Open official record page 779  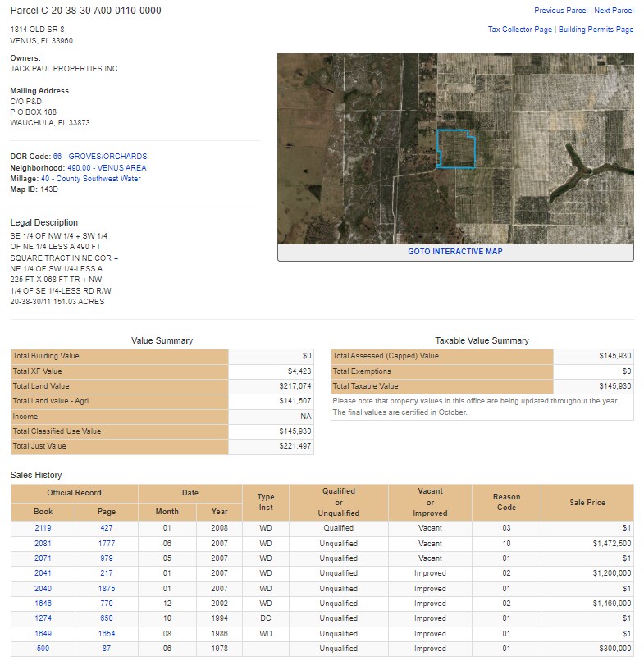pyautogui.click(x=107, y=604)
